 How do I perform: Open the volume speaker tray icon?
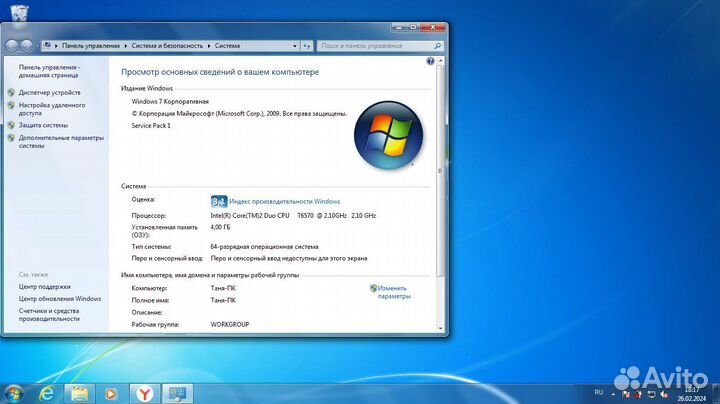pos(664,394)
